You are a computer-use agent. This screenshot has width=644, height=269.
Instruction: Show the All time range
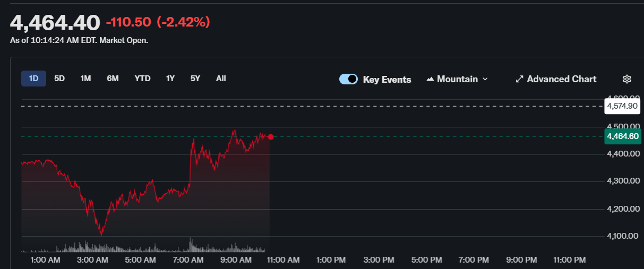point(221,79)
